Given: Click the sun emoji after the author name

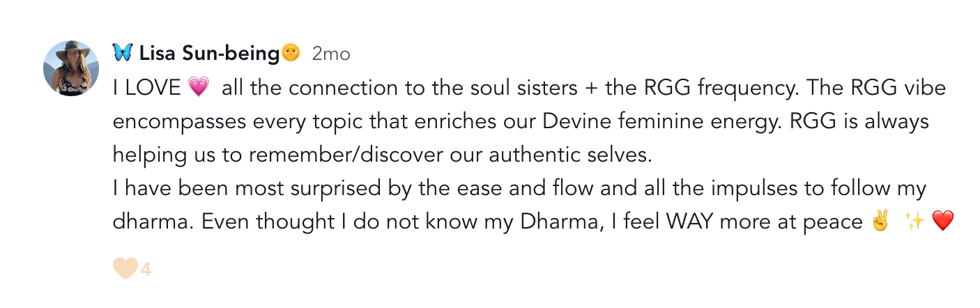Looking at the screenshot, I should [x=291, y=53].
